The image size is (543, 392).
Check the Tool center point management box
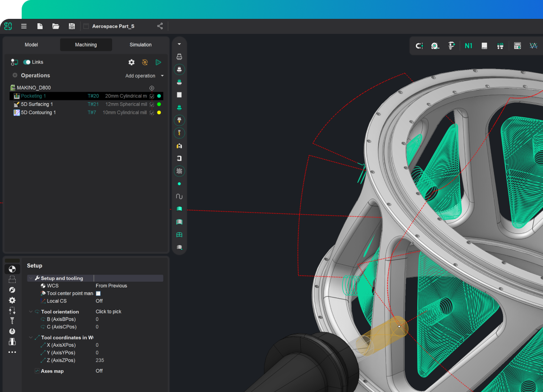[x=99, y=294]
